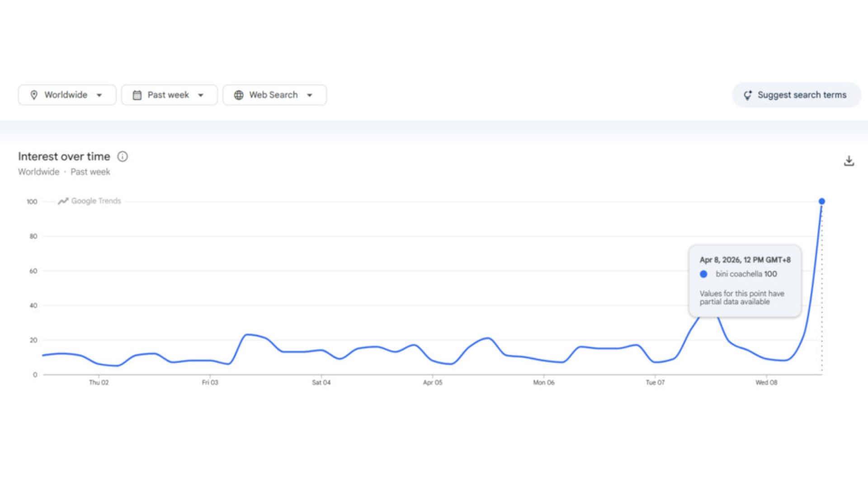Open the Worldwide location dropdown
Viewport: 868px width, 488px height.
(67, 95)
